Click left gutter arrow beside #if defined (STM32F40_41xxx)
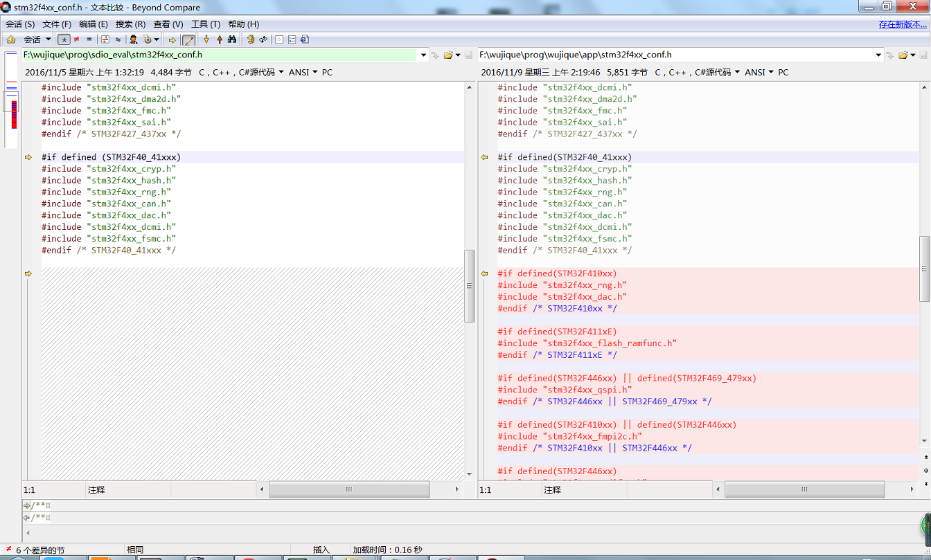Screen dimensions: 931x560 [x=28, y=157]
